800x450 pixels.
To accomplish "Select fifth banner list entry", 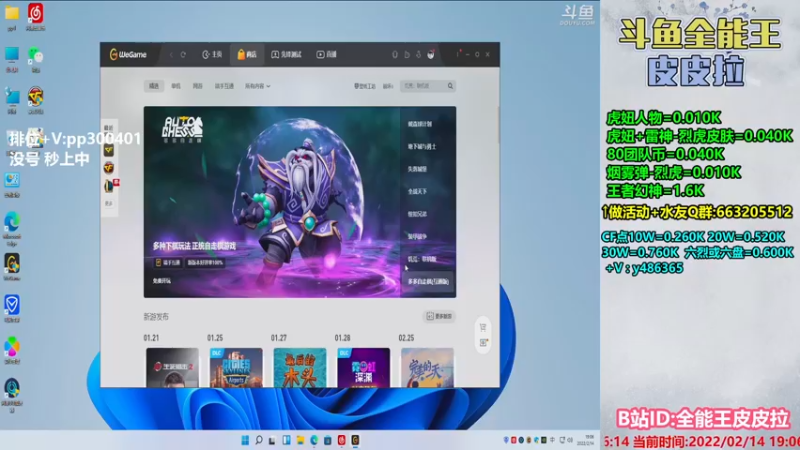I will click(417, 214).
